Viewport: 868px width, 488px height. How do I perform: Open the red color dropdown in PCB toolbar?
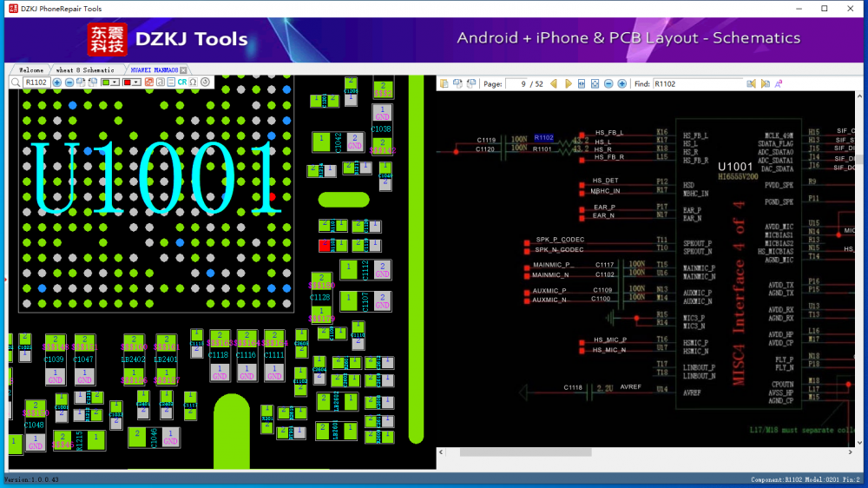tap(136, 82)
